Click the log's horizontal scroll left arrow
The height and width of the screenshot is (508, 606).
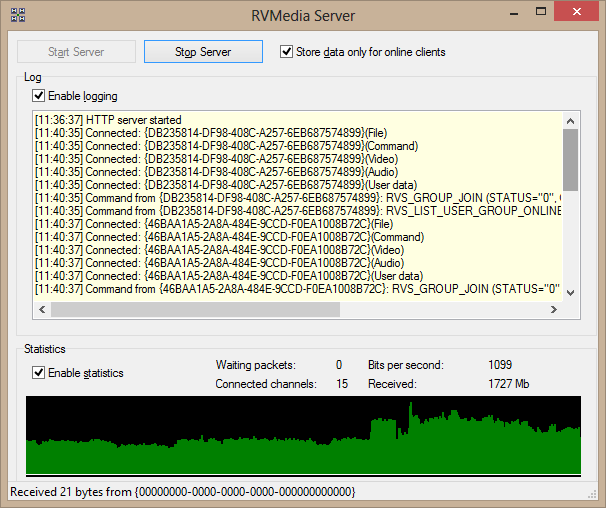click(x=41, y=310)
